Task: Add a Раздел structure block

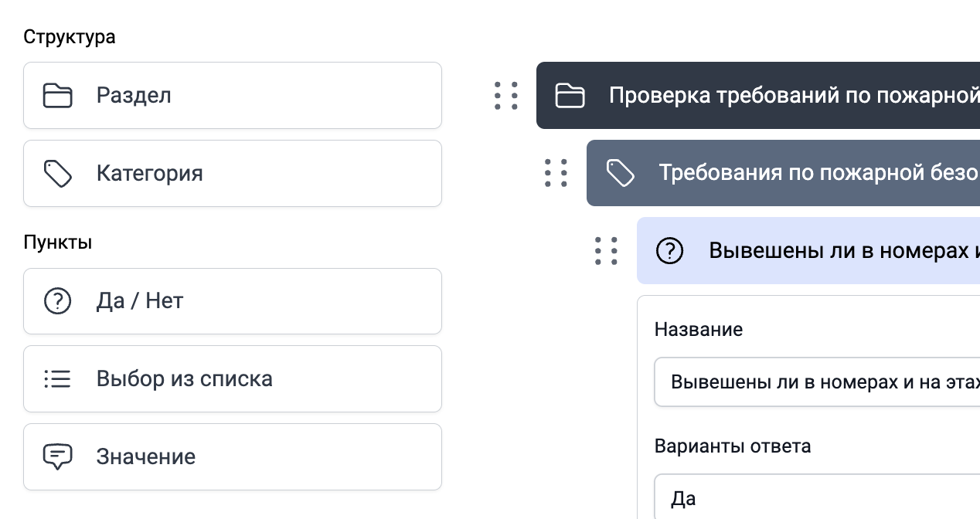Action: coord(232,96)
